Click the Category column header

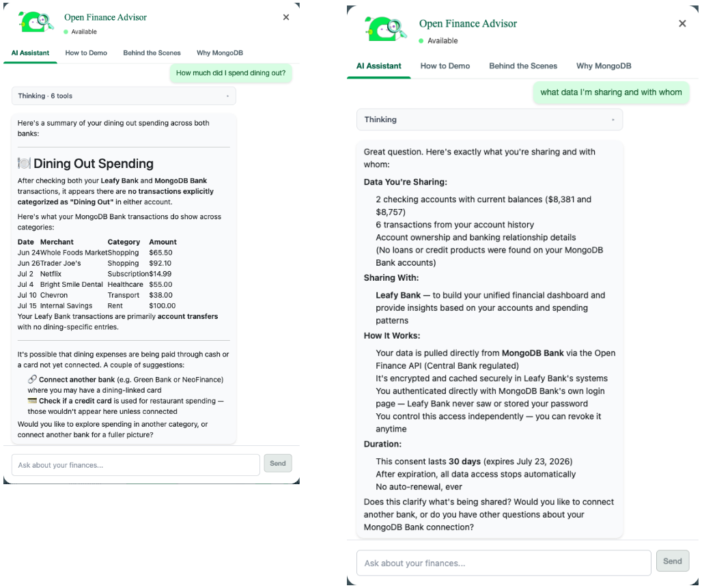click(x=124, y=242)
